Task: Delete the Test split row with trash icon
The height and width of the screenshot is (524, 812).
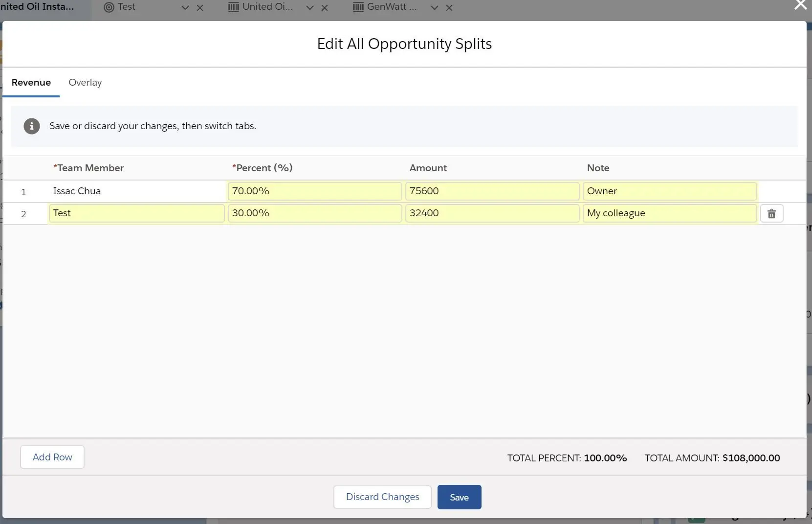Action: 771,214
